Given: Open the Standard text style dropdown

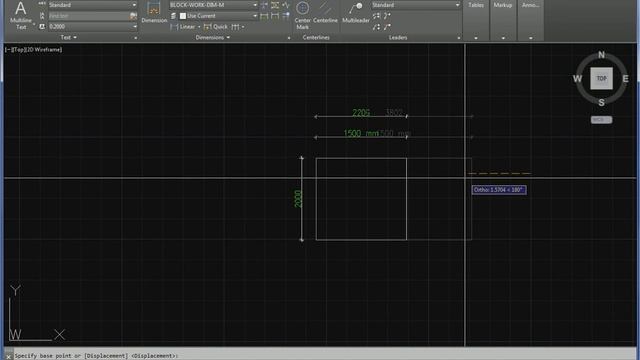Looking at the screenshot, I should tap(93, 5).
